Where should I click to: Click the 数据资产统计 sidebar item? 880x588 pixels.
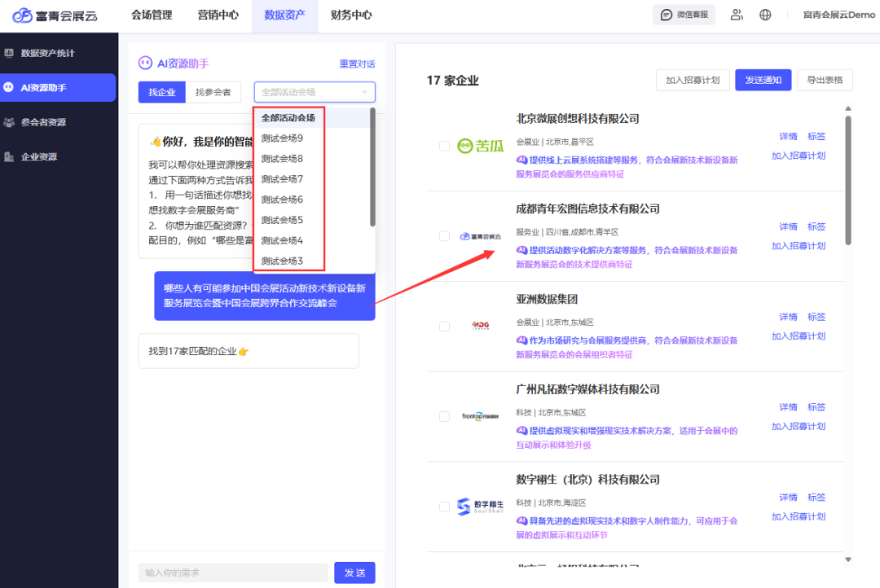(59, 53)
